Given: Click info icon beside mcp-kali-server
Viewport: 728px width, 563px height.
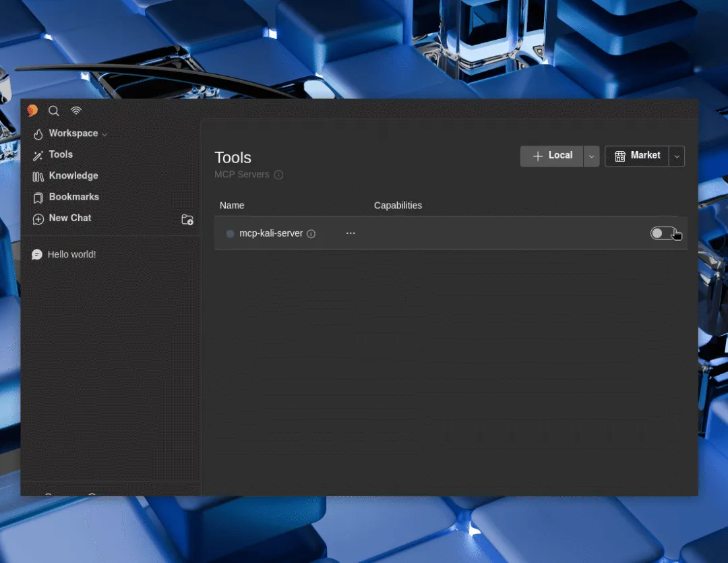Looking at the screenshot, I should (311, 234).
